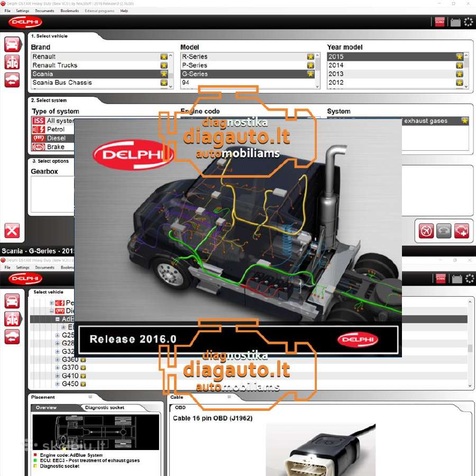476x476 pixels.
Task: Switch to Overview tab in Placement panel
Action: [x=46, y=407]
